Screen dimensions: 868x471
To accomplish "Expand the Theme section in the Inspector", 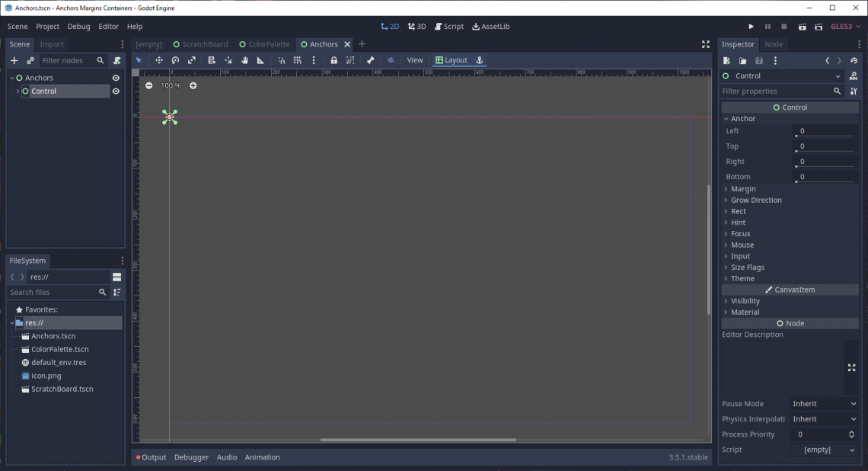I will (x=741, y=278).
